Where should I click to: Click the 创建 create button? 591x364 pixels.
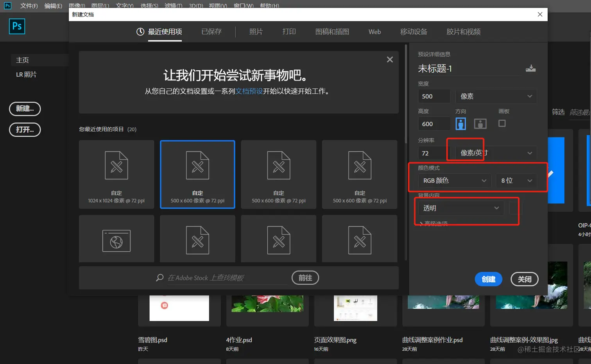488,279
